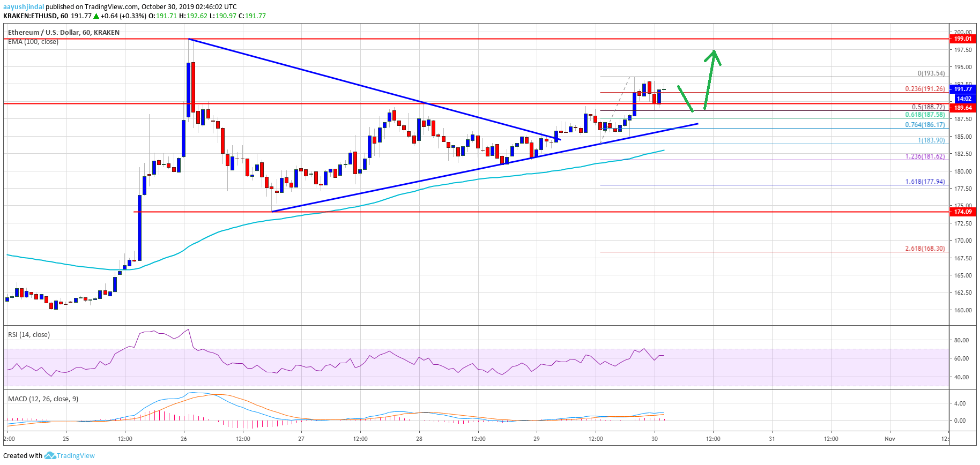Click the '30' date on time axis

(x=655, y=439)
